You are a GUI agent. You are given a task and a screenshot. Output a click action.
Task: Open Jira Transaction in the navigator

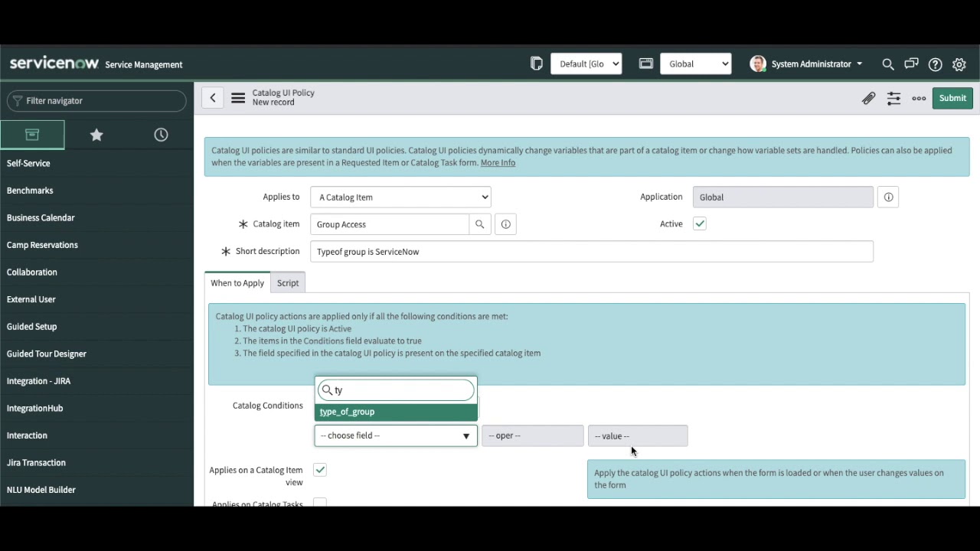pos(36,463)
